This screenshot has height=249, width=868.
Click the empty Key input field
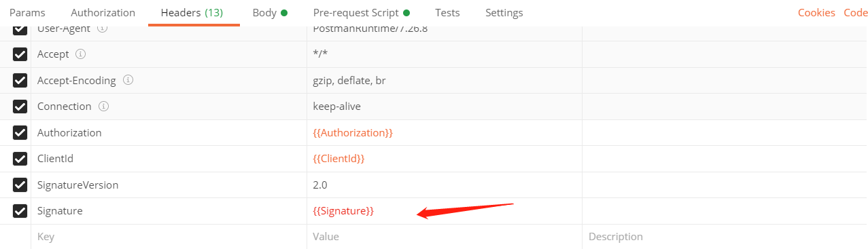click(169, 237)
